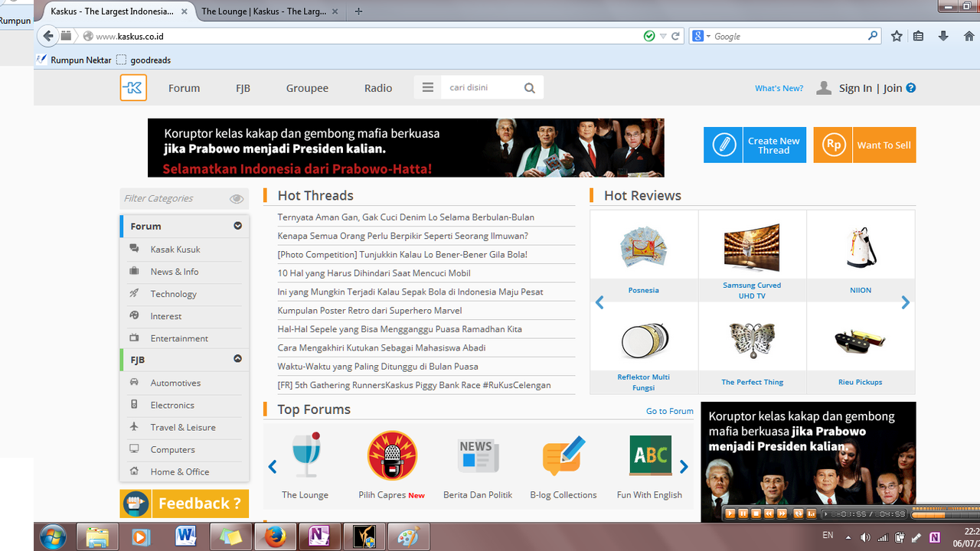This screenshot has width=980, height=551.
Task: Skip to next track in media player
Action: point(782,514)
